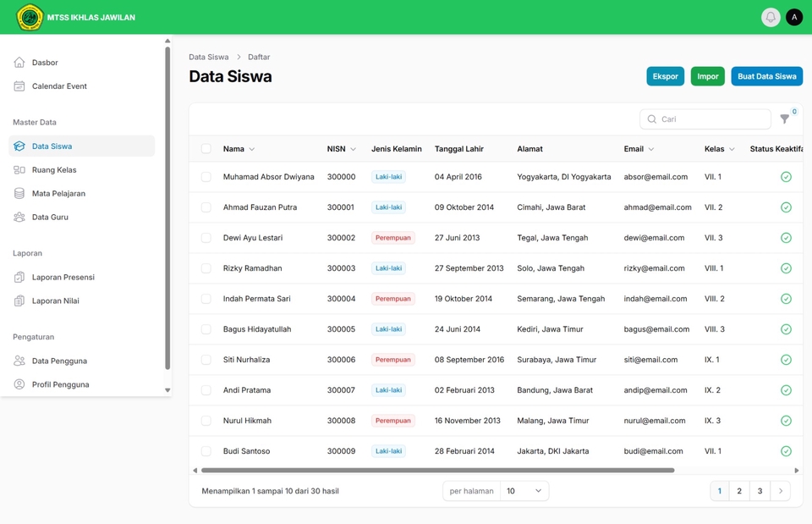The image size is (812, 524).
Task: Click the table filter funnel icon
Action: pyautogui.click(x=785, y=119)
